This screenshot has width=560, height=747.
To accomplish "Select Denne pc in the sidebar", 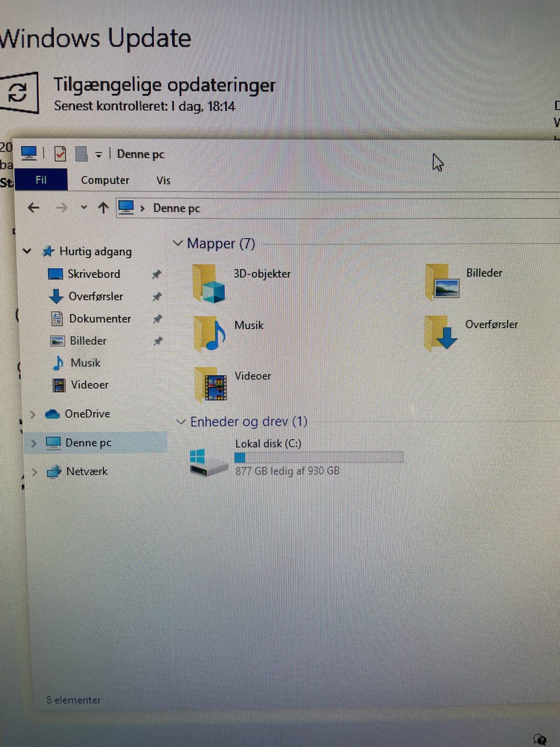I will pos(88,442).
